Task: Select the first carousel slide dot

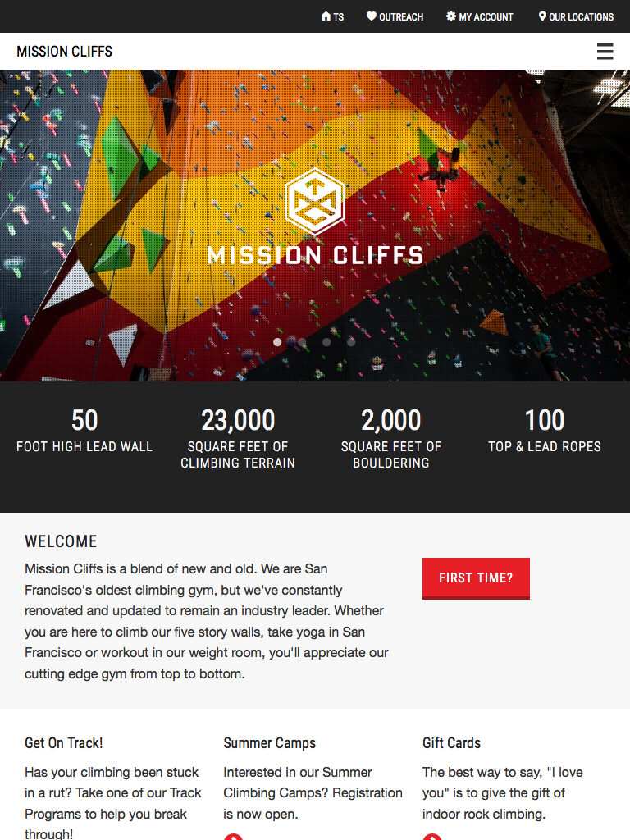Action: pyautogui.click(x=277, y=342)
